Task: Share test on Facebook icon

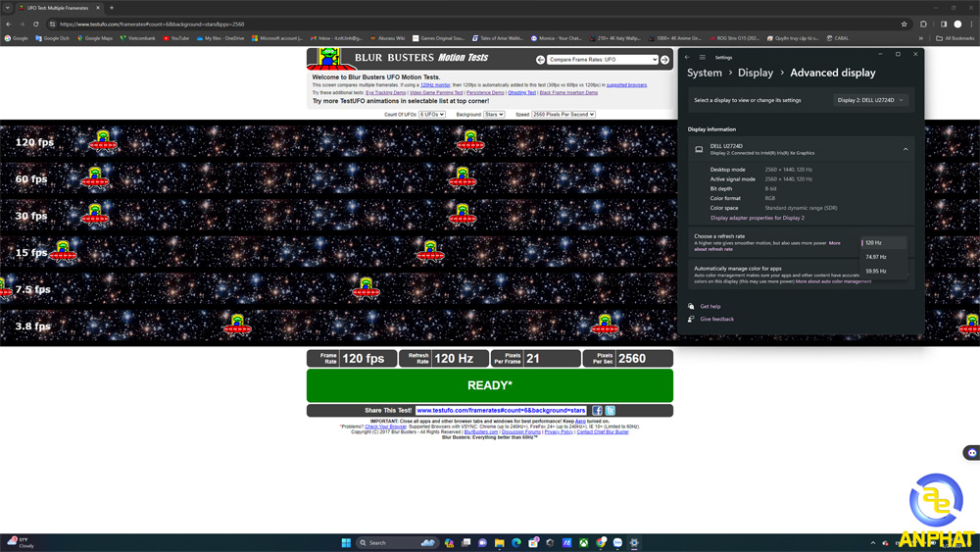Action: 597,410
